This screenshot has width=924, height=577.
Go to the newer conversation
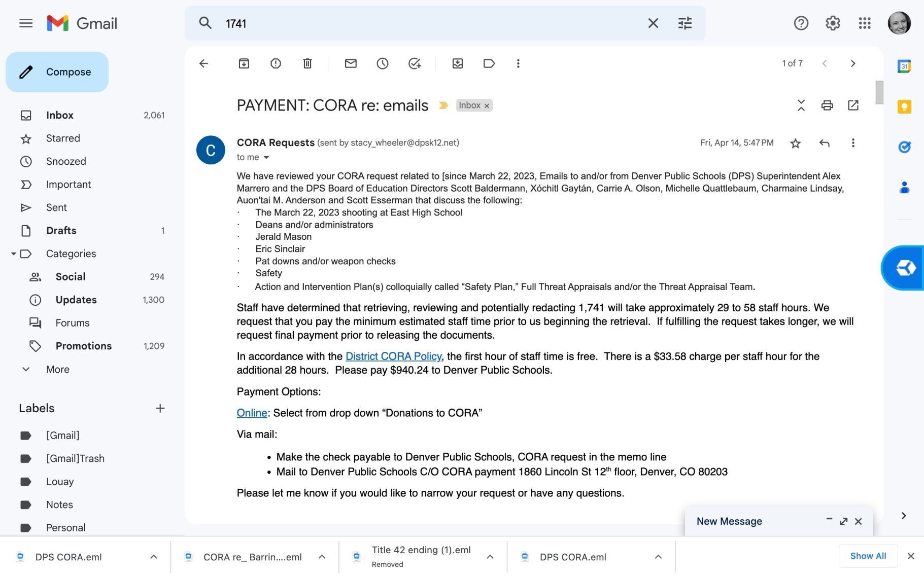click(x=825, y=63)
